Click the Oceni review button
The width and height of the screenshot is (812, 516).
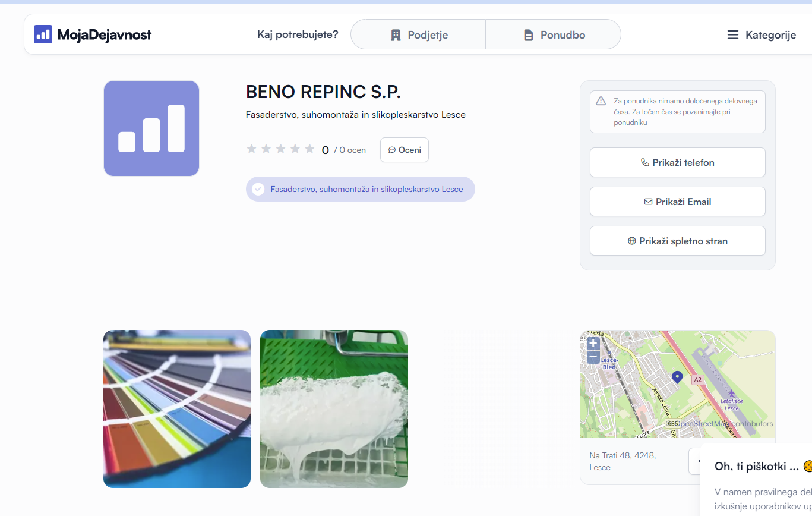click(405, 150)
